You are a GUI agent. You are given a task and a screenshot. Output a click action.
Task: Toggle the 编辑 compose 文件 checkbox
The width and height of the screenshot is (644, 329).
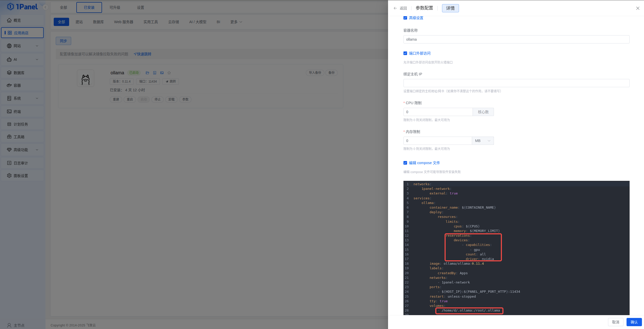(405, 163)
